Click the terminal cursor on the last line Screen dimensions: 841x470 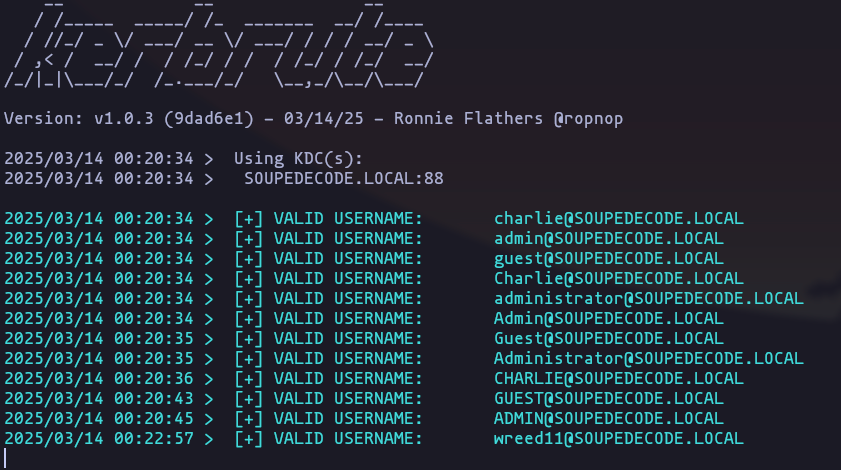(5, 459)
